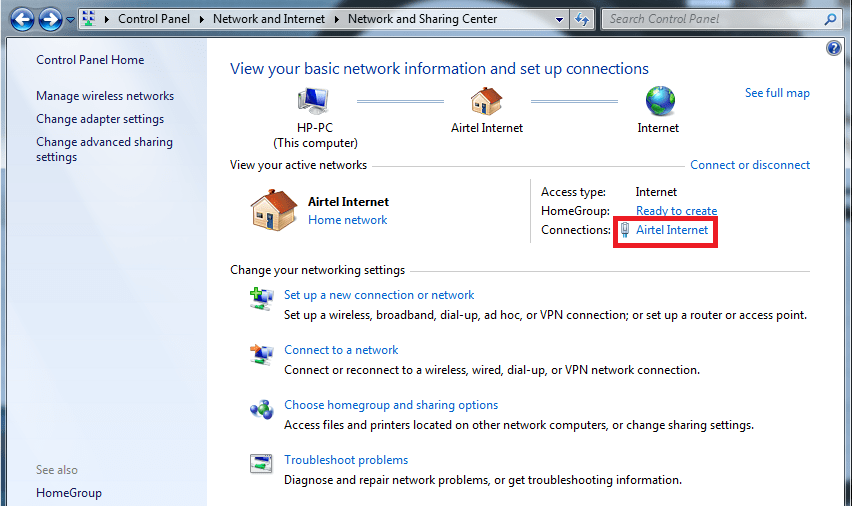Click the Internet globe icon
Viewport: 852px width, 506px height.
660,101
